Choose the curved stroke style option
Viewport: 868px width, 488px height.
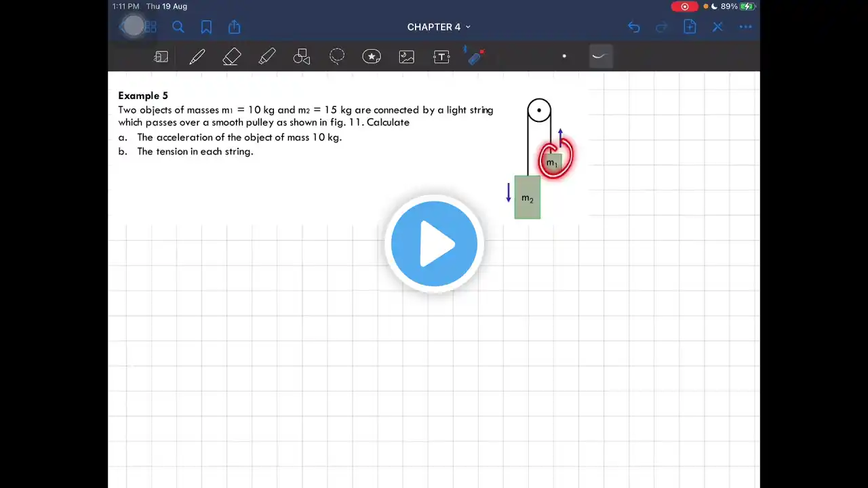600,56
